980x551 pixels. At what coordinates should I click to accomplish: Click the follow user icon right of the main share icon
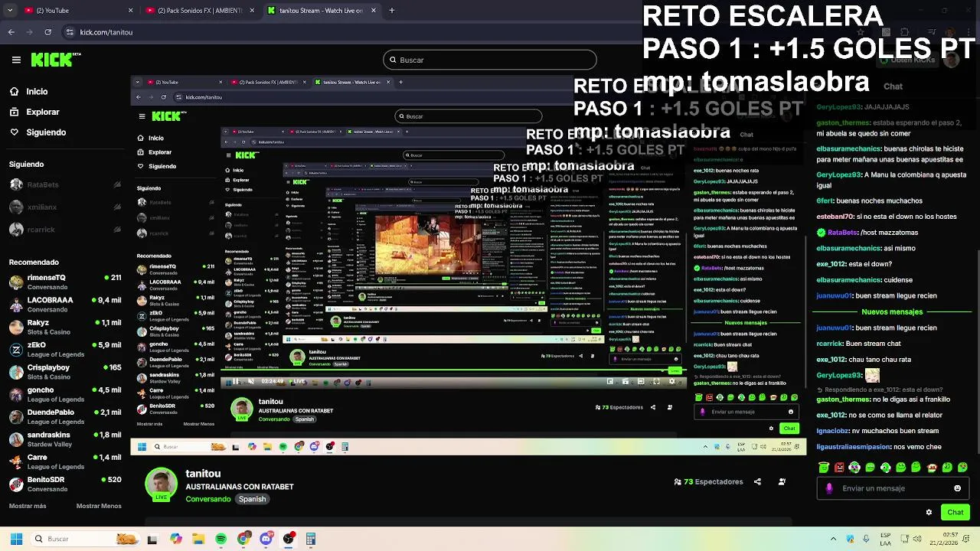(782, 482)
